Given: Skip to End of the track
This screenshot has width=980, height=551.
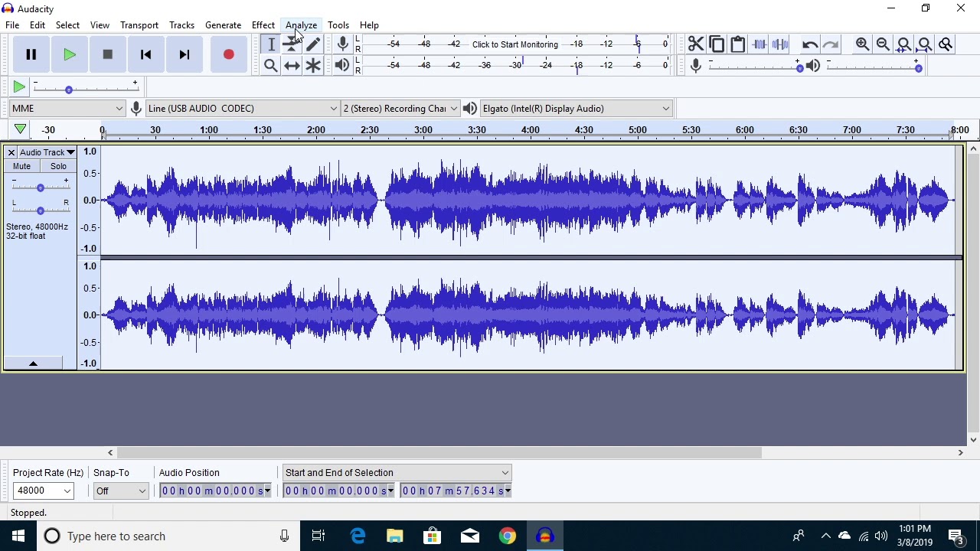Looking at the screenshot, I should 185,54.
